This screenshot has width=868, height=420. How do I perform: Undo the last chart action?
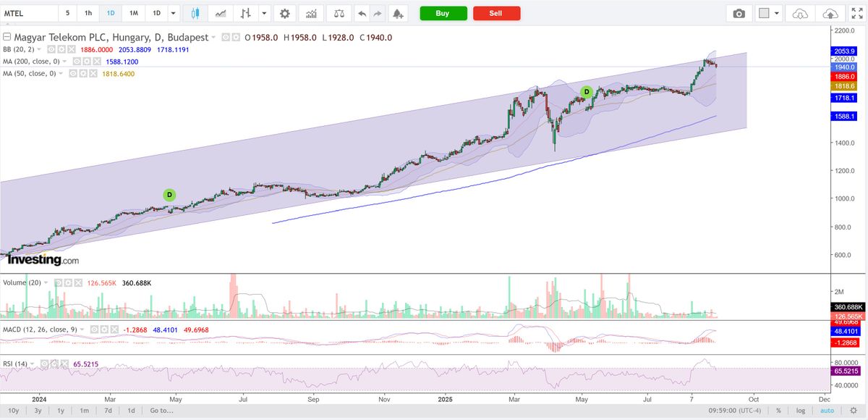pyautogui.click(x=362, y=14)
